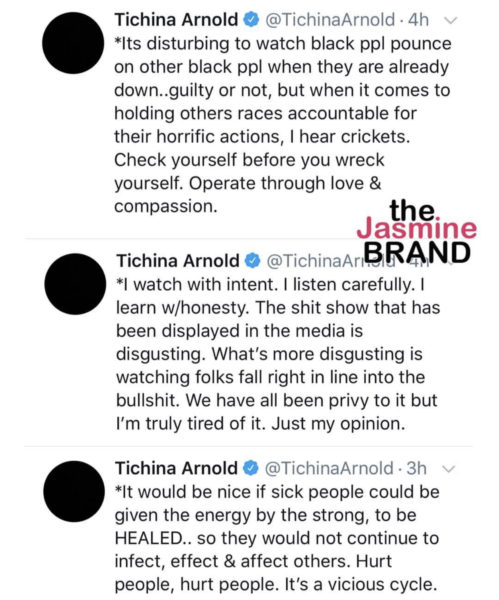Open the tweet about 'love & compassion'
The image size is (499, 600).
(282, 125)
